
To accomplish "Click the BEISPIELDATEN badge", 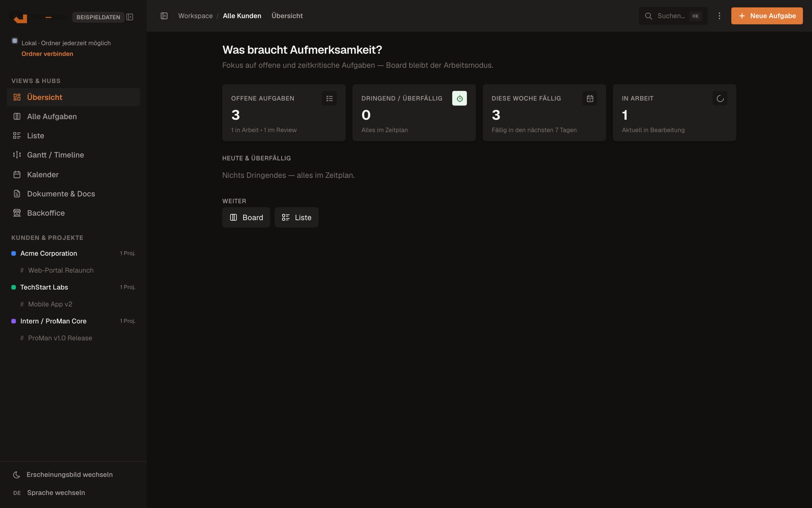I will [98, 17].
